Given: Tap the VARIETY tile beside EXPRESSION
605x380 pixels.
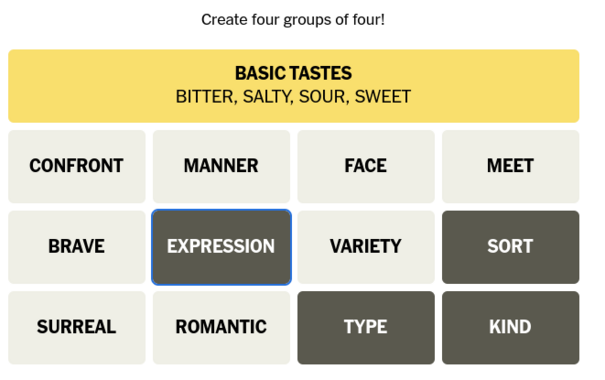Looking at the screenshot, I should 366,247.
